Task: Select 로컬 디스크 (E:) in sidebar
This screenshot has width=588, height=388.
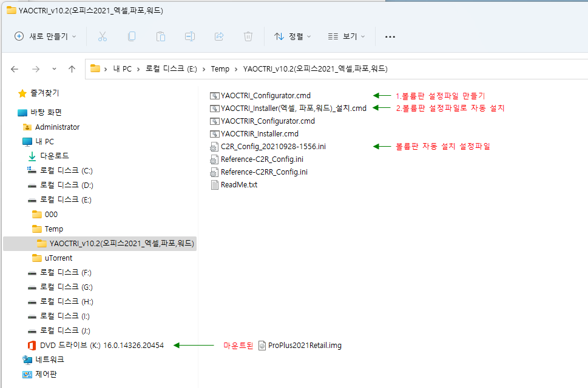Action: [66, 199]
